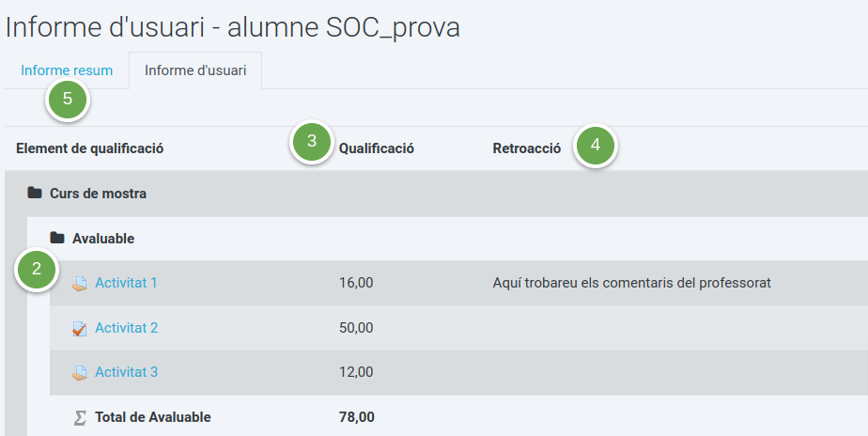Click the Curs de mostra folder icon
868x436 pixels.
click(x=35, y=193)
